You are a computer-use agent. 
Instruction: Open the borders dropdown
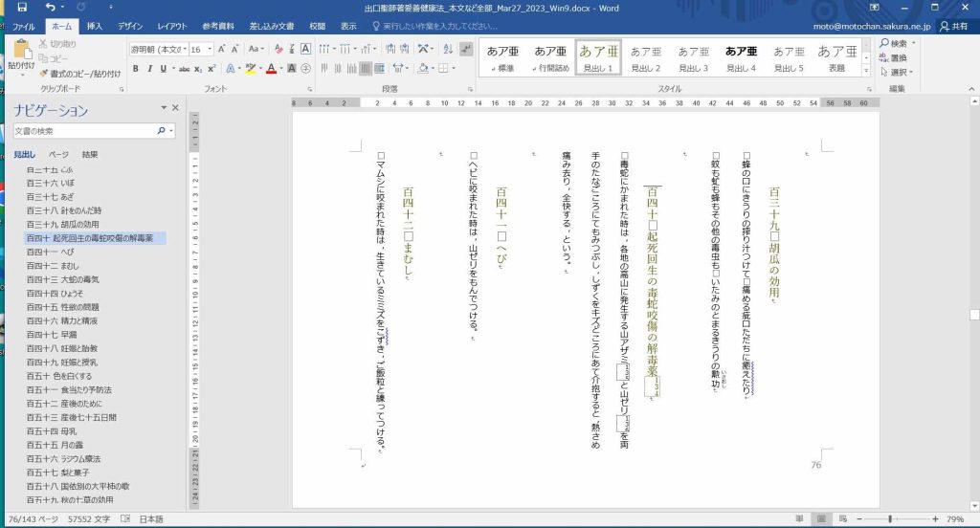[x=454, y=68]
